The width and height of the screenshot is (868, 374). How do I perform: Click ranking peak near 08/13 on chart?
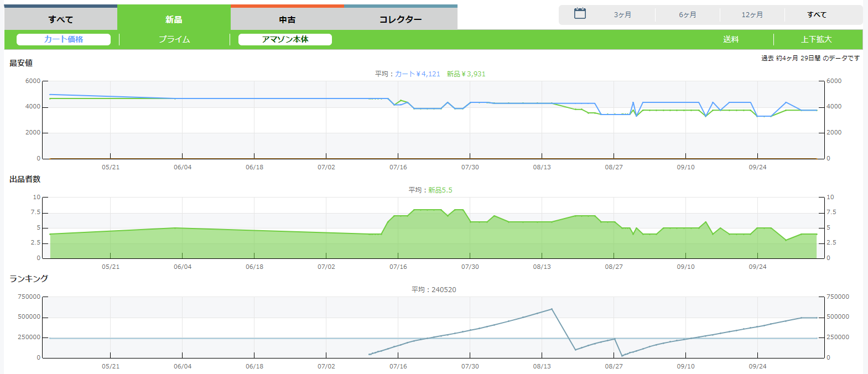point(552,309)
